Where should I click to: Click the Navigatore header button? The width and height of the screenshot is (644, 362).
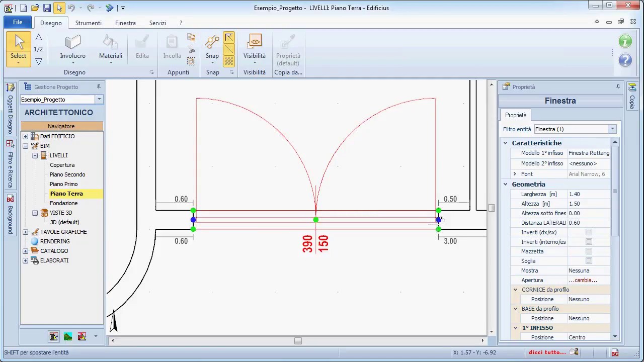(x=61, y=126)
